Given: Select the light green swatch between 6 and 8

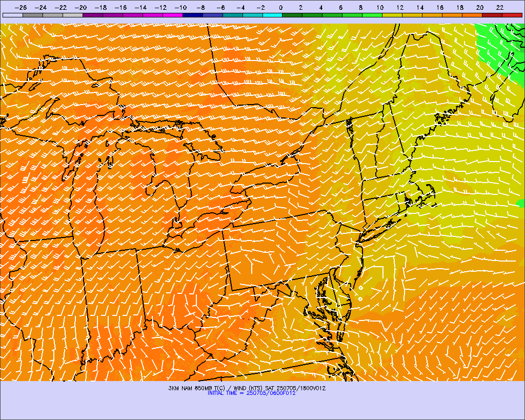Looking at the screenshot, I should point(353,15).
